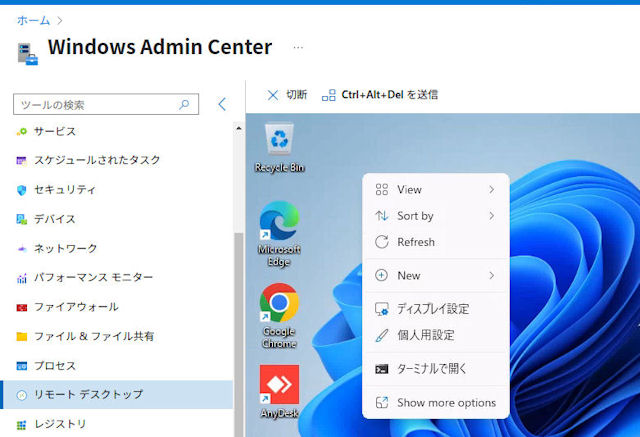This screenshot has width=640, height=437.
Task: Send Ctrl+Alt+Del を送信 button
Action: [380, 95]
